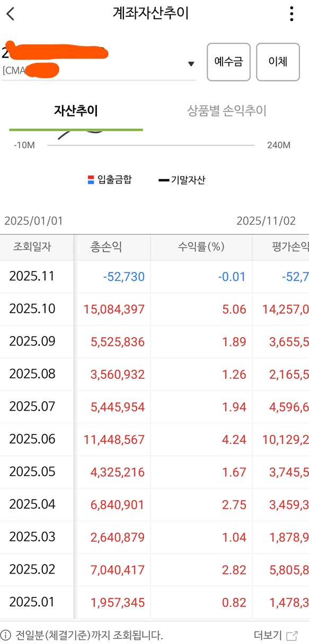Tap the dropdown arrow on the account selector
The width and height of the screenshot is (309, 644).
click(x=191, y=62)
